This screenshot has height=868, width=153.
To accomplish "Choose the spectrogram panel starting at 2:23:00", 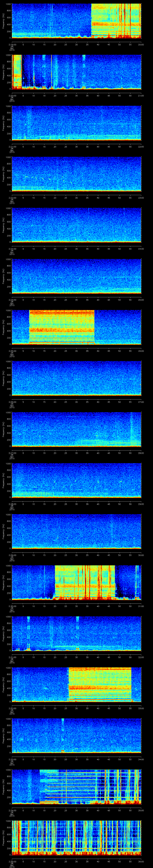I will pos(77,225).
